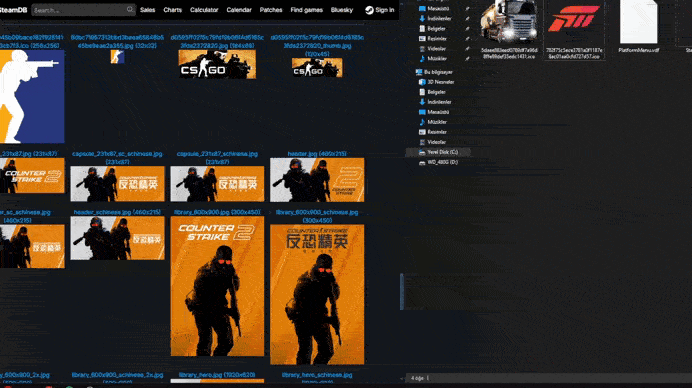The width and height of the screenshot is (692, 388).
Task: Select pinned Videolar in Explorer quick access
Action: [x=432, y=49]
